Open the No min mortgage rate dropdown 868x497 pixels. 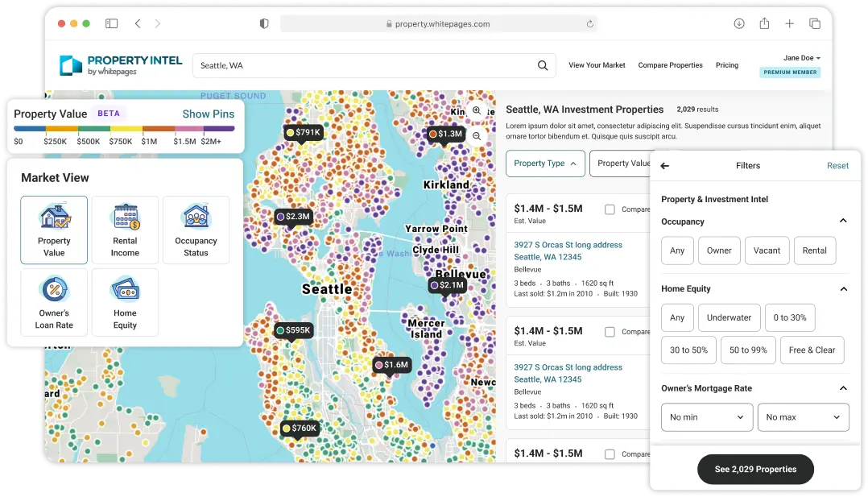pos(707,417)
